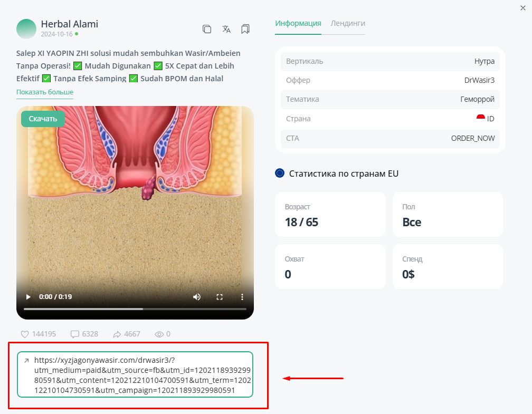This screenshot has width=532, height=414.
Task: Switch to the Лендинги tab
Action: click(x=348, y=23)
